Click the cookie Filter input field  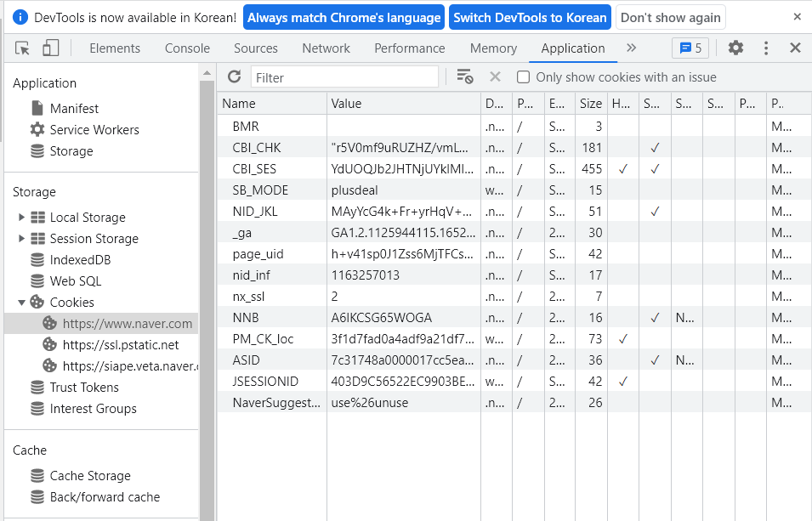point(344,77)
